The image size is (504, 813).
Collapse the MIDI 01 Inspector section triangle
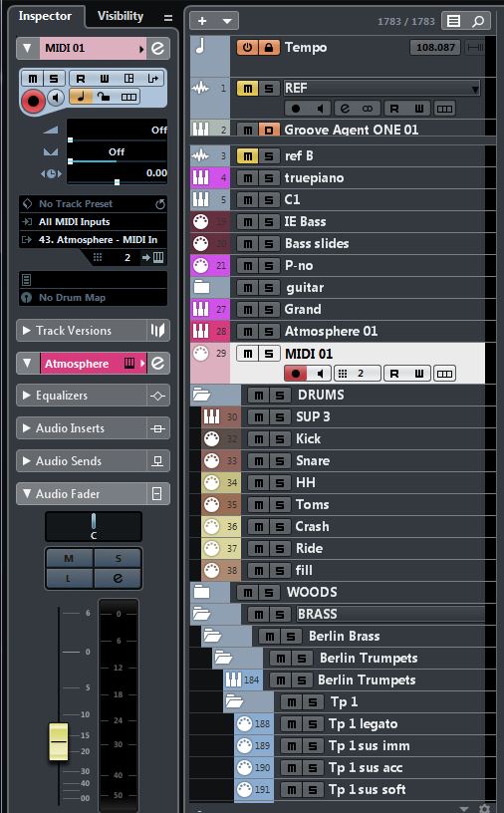[27, 48]
